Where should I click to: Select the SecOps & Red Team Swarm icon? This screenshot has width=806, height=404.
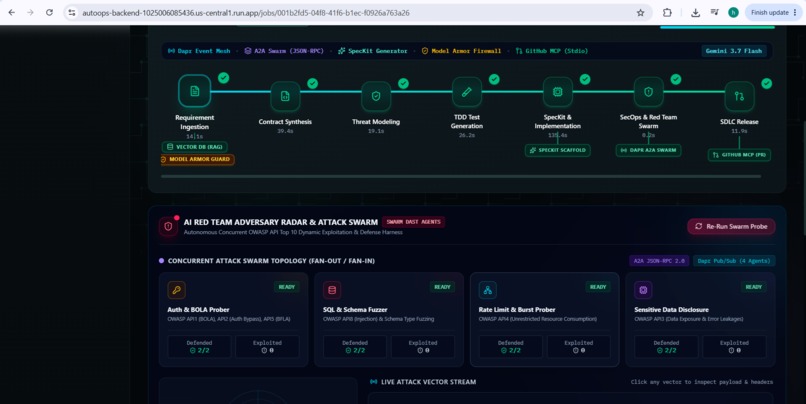(648, 92)
